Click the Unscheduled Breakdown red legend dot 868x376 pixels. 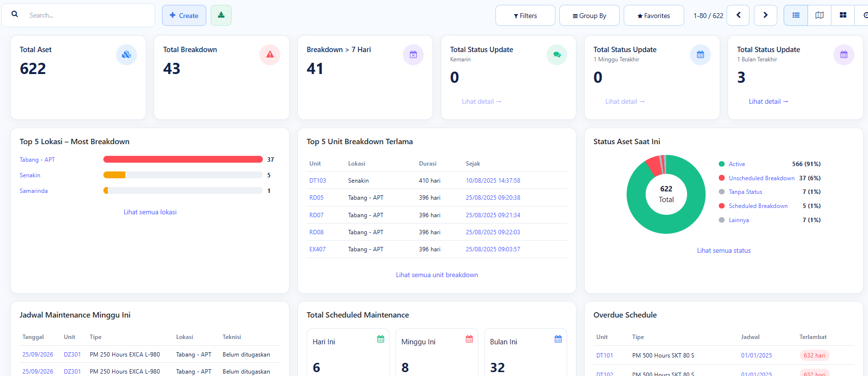click(722, 178)
